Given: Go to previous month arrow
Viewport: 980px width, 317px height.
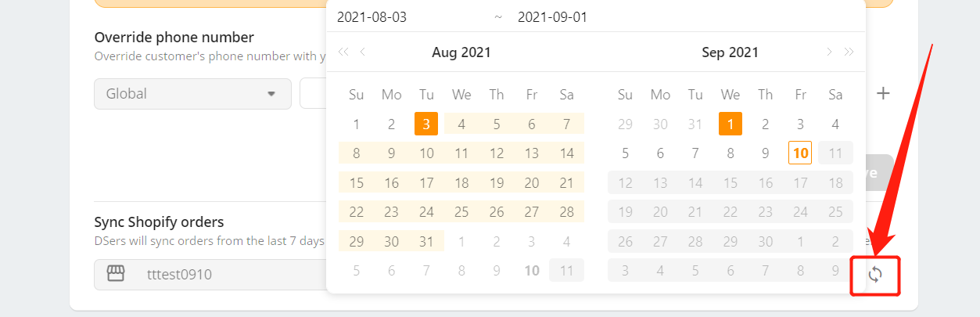Looking at the screenshot, I should [x=362, y=52].
